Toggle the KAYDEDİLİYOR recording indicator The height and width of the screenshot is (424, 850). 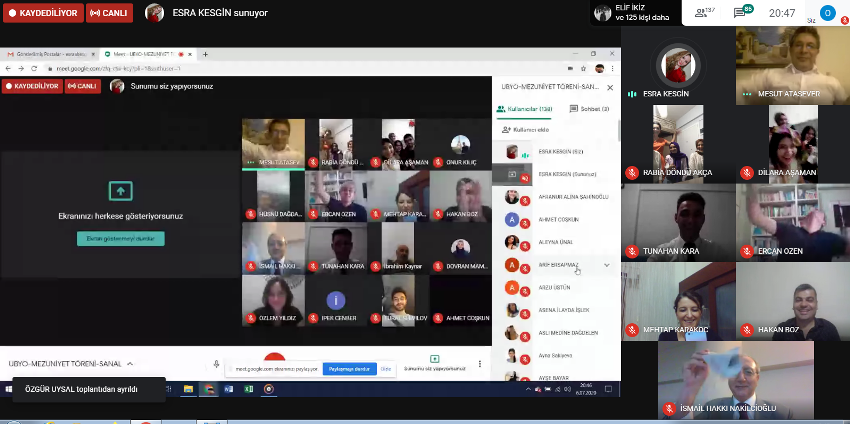[41, 13]
